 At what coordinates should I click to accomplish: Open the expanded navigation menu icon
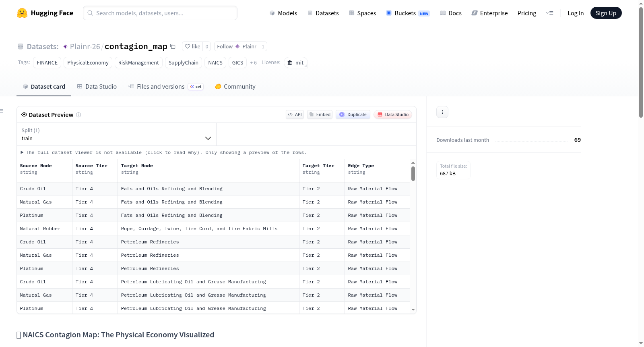click(x=549, y=13)
